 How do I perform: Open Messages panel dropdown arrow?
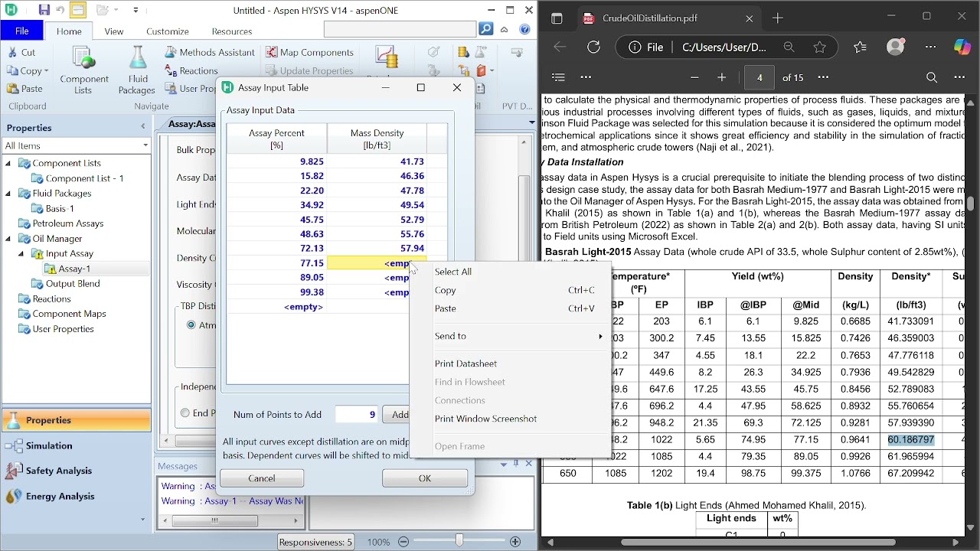(504, 464)
